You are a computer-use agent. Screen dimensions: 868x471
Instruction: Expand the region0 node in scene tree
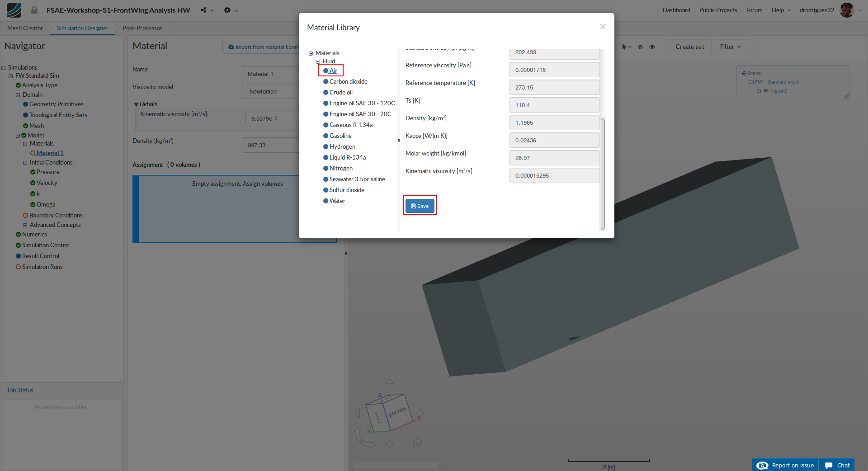[x=759, y=91]
